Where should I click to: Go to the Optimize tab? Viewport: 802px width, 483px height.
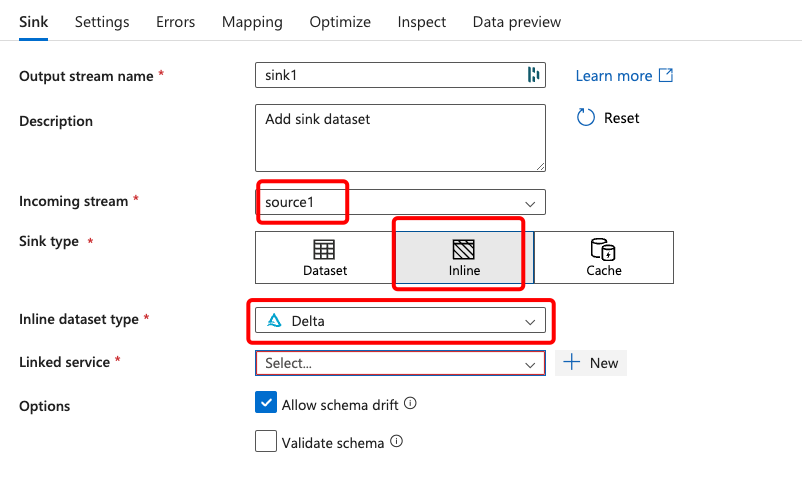tap(340, 22)
